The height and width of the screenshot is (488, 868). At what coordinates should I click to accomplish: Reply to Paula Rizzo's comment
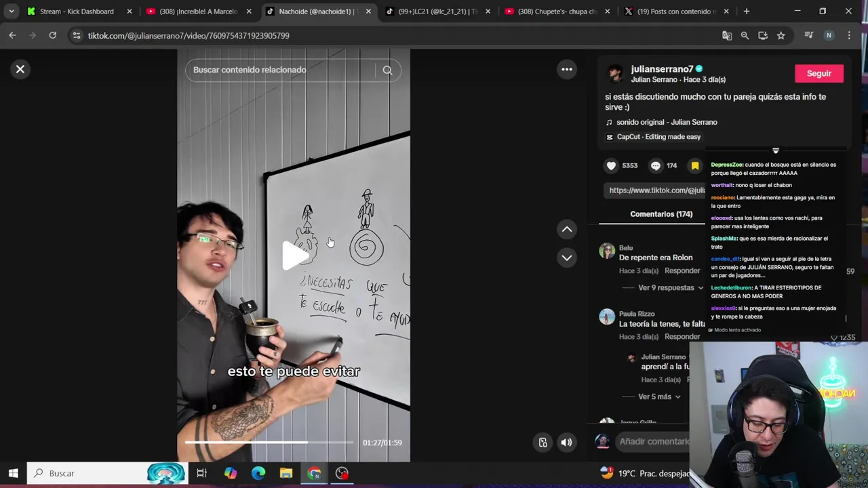coord(682,337)
